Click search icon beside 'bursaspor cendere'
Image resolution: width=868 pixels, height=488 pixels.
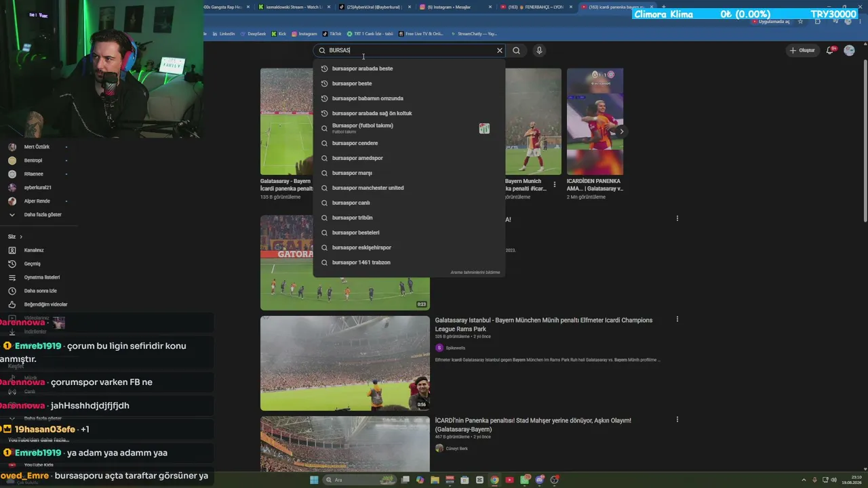click(324, 143)
